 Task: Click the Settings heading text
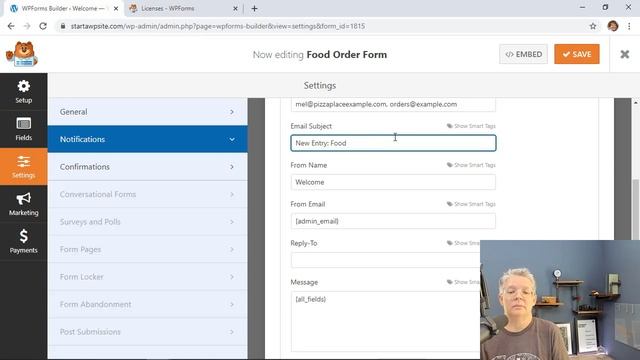coord(320,86)
